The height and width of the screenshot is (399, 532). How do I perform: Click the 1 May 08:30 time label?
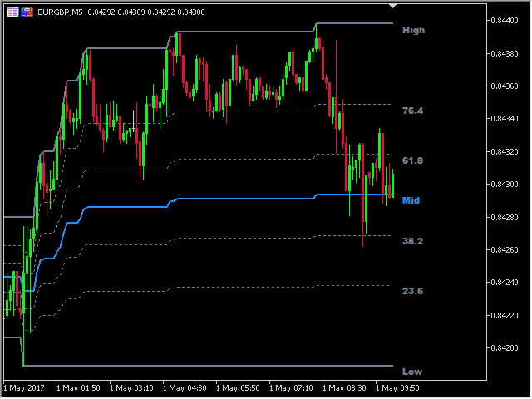tap(345, 388)
